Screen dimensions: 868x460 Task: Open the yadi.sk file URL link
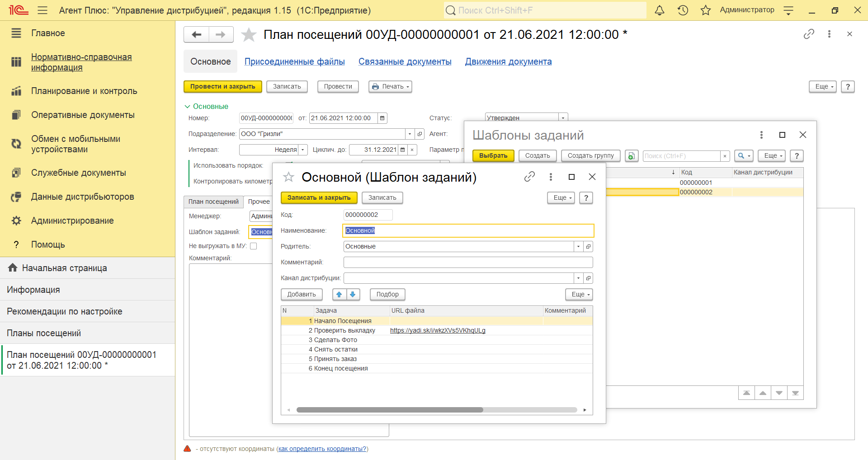tap(438, 331)
